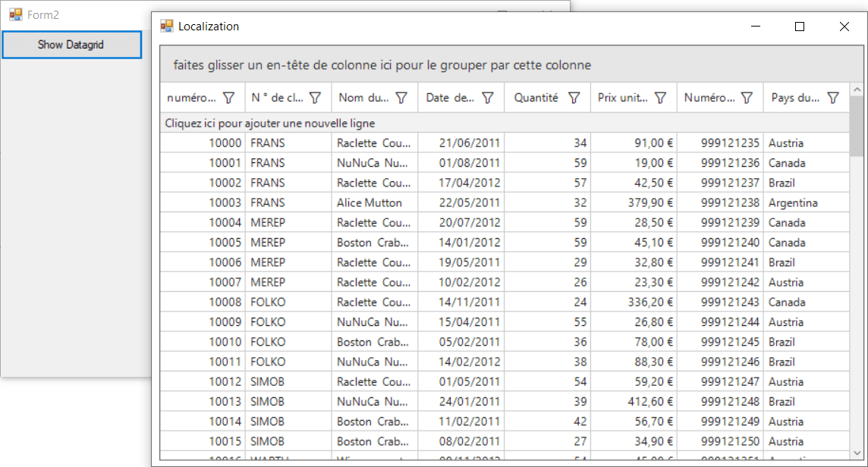Screen dimensions: 868x467
Task: Close the Localization window
Action: click(x=844, y=26)
